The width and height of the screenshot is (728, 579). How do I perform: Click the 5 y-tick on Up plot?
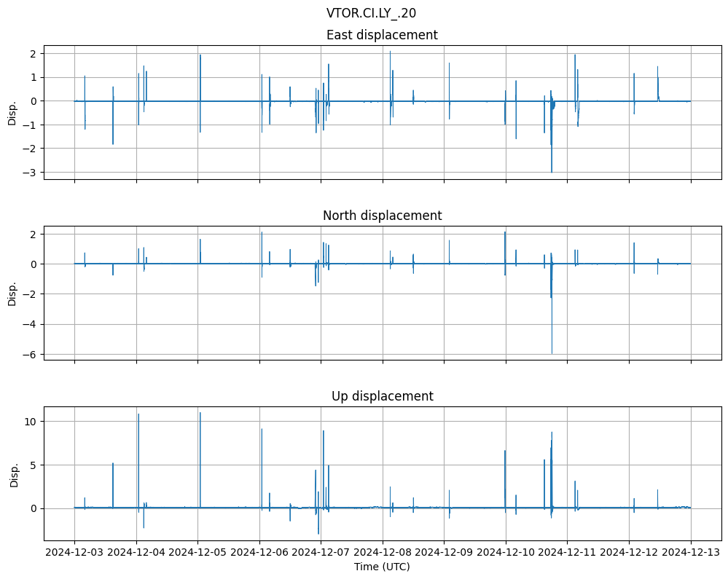pos(34,465)
